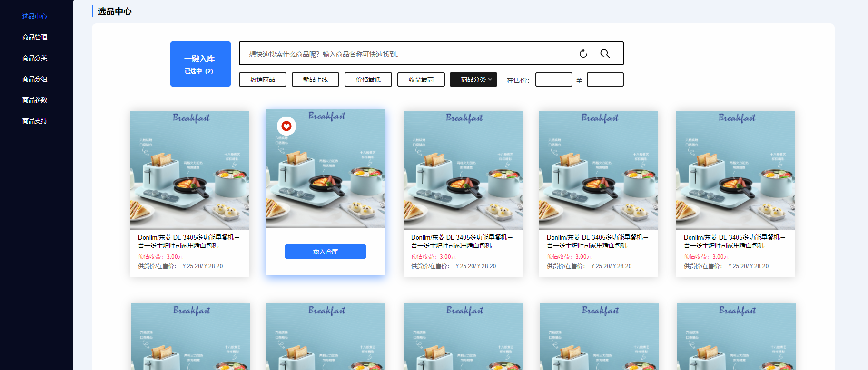This screenshot has width=868, height=370.
Task: Open 选品中心 in the sidebar
Action: click(35, 16)
